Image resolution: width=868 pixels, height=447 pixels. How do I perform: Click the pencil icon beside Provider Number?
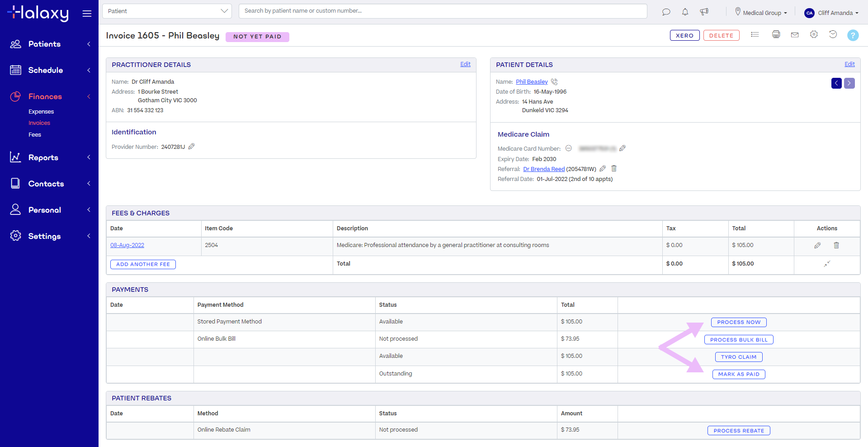(x=192, y=147)
